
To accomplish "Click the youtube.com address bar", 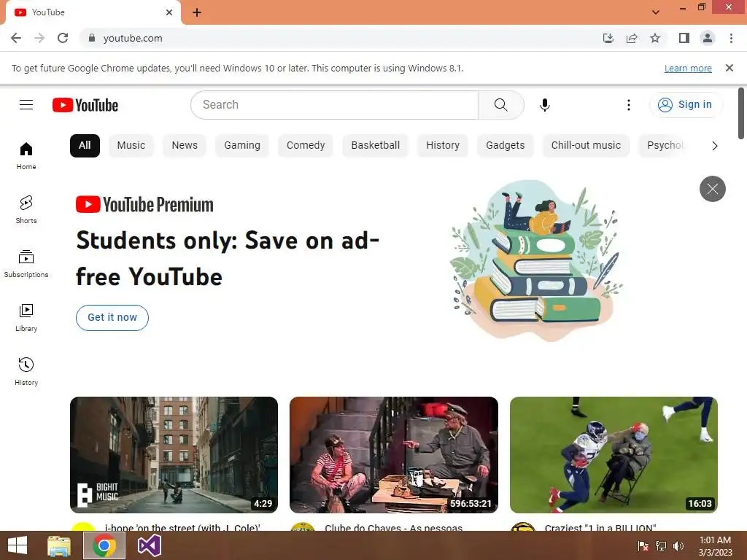I will point(338,38).
